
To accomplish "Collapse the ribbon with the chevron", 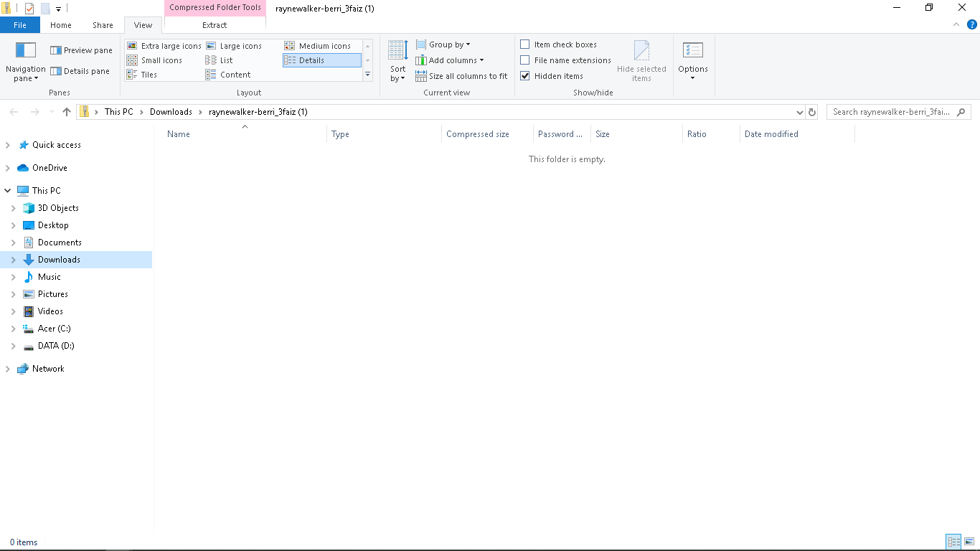I will pos(956,24).
